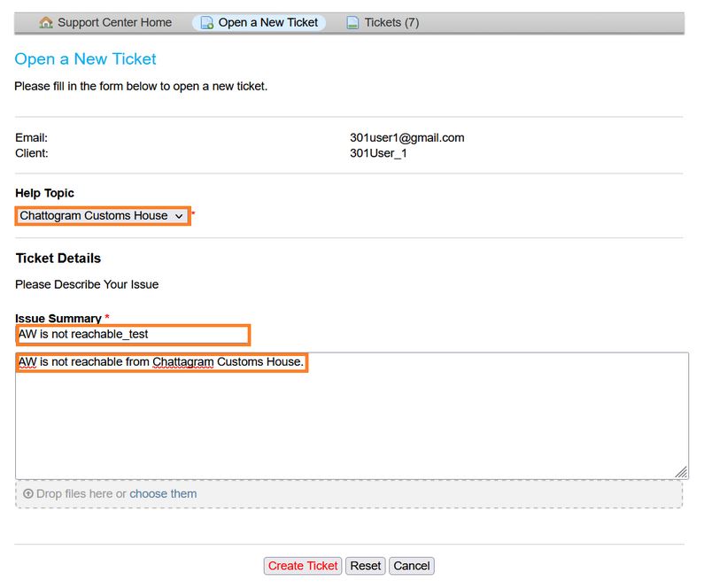Click the Open a New Ticket heading
Screen dimensions: 704x588
coord(85,58)
